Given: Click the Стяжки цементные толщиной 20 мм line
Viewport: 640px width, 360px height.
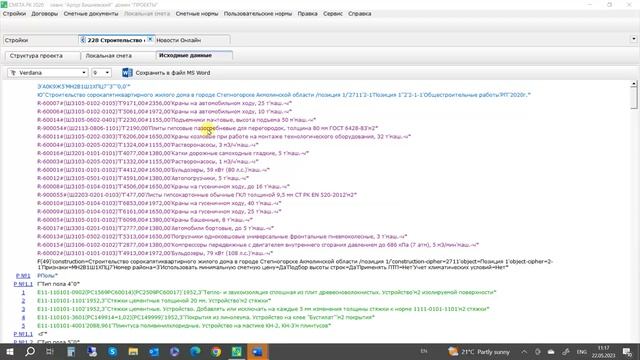Looking at the screenshot, I should [x=154, y=300].
